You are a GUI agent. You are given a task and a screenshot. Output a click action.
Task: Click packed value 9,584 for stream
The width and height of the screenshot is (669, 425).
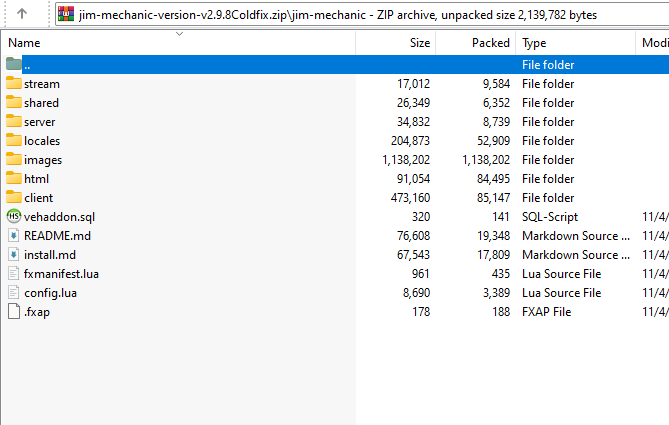point(496,84)
